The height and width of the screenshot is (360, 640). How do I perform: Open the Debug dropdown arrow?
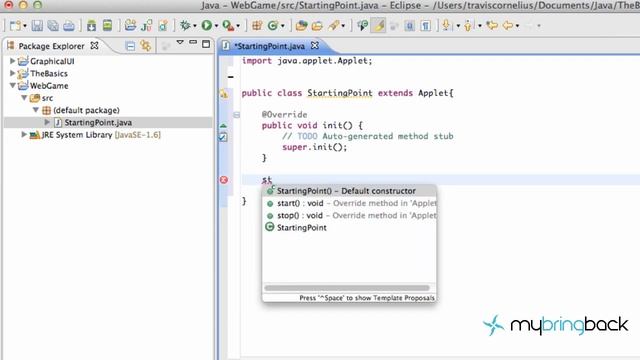pos(195,26)
